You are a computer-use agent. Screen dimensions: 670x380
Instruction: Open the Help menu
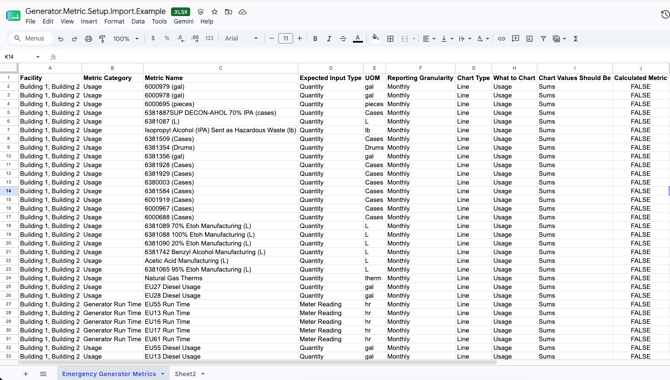[207, 21]
